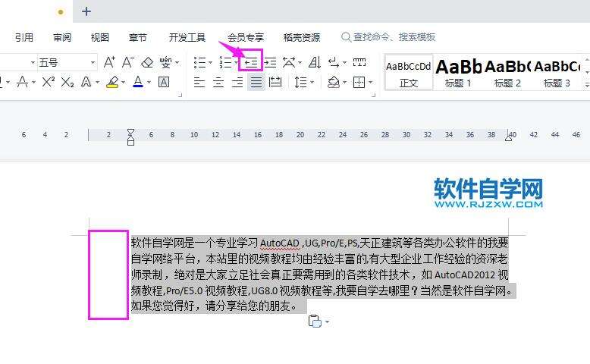Apply yellow text highlight
Image resolution: width=590 pixels, height=364 pixels.
[x=112, y=82]
